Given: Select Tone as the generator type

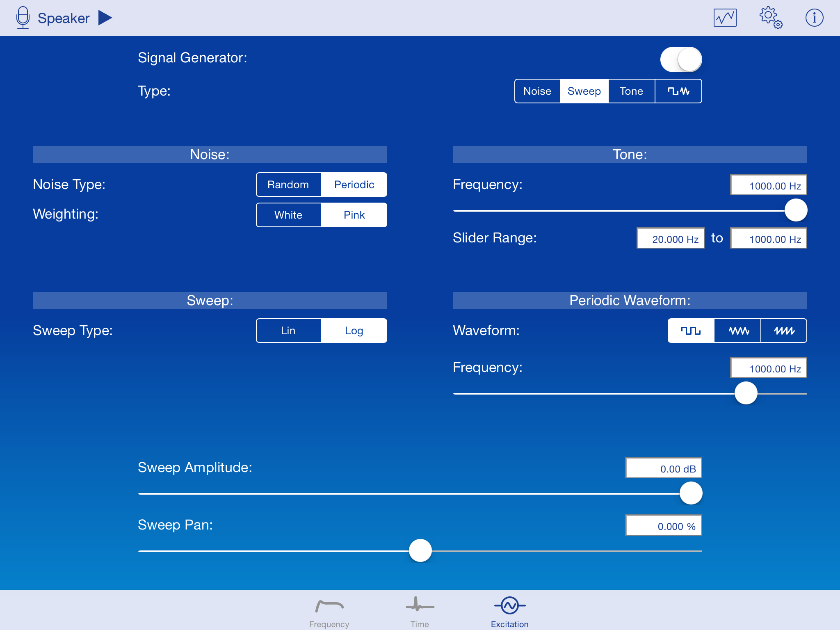Looking at the screenshot, I should [x=631, y=91].
